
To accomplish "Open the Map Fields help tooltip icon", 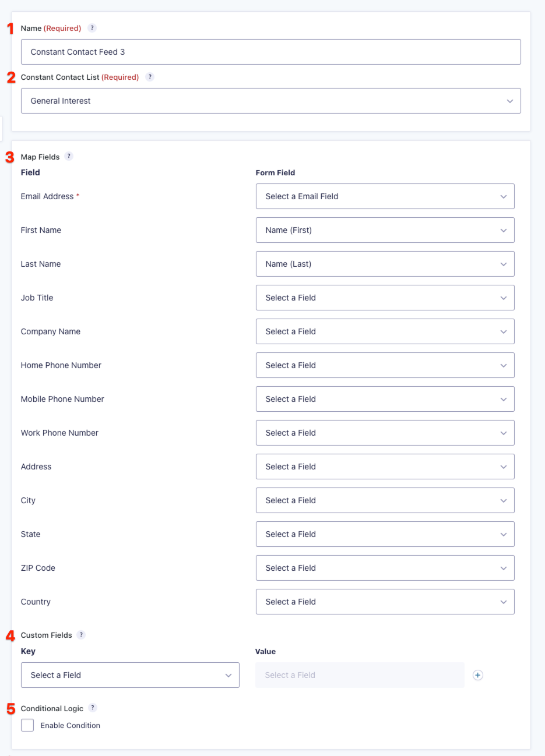I will pos(69,156).
